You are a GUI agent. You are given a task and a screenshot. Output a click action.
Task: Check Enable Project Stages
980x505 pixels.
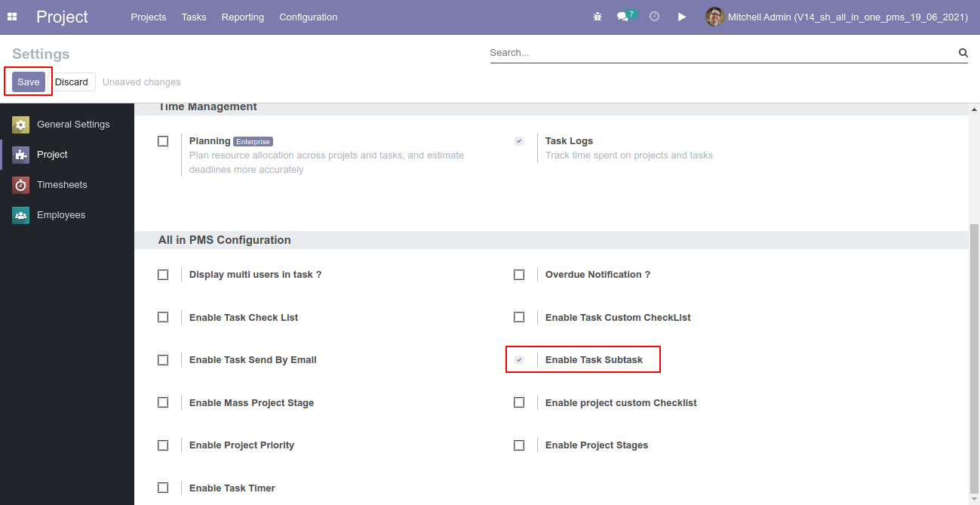[x=519, y=445]
